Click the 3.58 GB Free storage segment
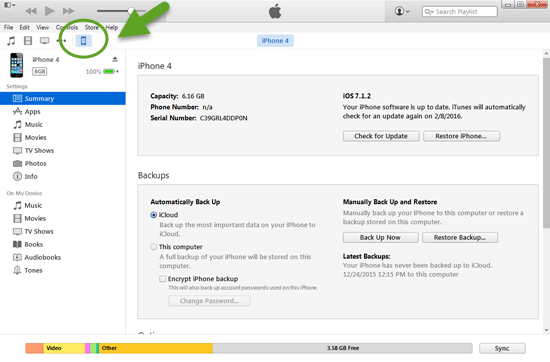550x362 pixels. (342, 348)
